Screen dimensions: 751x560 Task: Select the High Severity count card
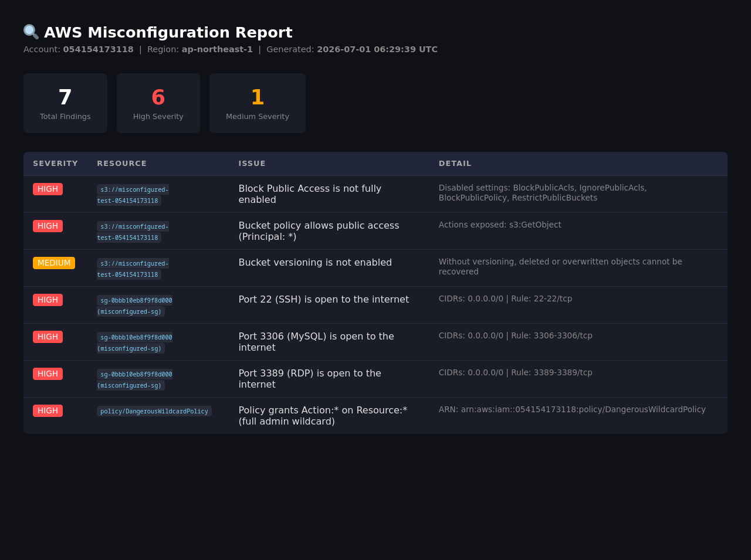point(158,103)
